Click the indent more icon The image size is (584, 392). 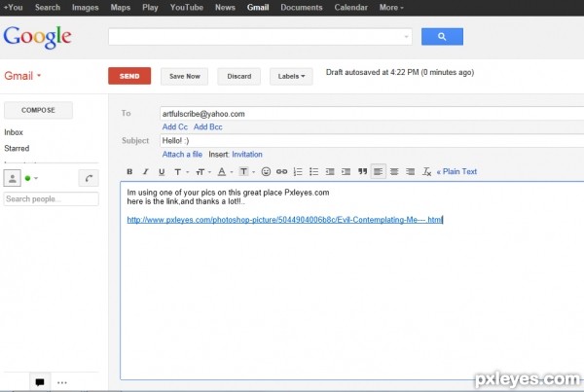click(x=346, y=171)
